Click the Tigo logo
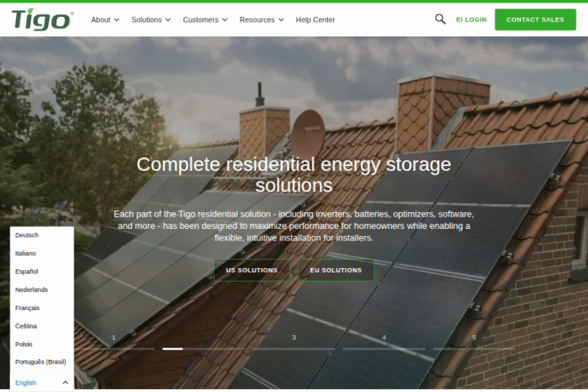 pos(43,19)
